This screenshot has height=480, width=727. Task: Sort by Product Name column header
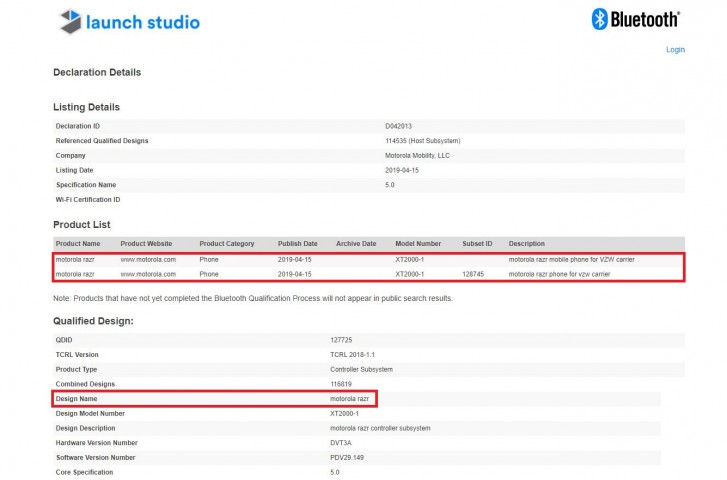(x=78, y=243)
